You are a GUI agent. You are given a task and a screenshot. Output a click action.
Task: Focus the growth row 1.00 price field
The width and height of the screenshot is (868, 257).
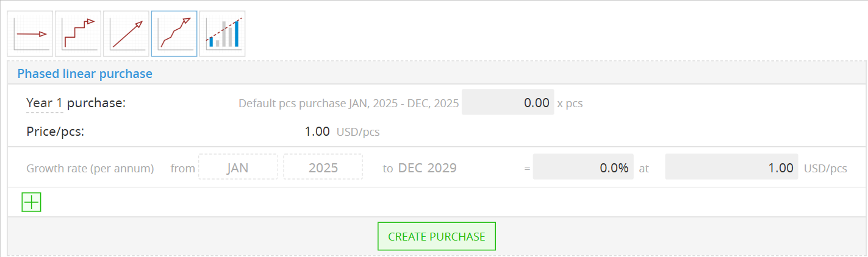[731, 167]
